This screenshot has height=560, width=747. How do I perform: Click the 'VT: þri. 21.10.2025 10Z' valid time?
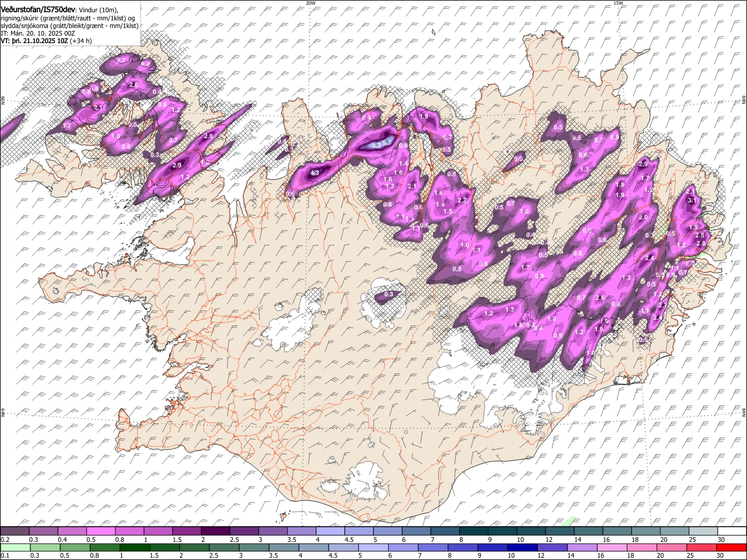tap(34, 41)
